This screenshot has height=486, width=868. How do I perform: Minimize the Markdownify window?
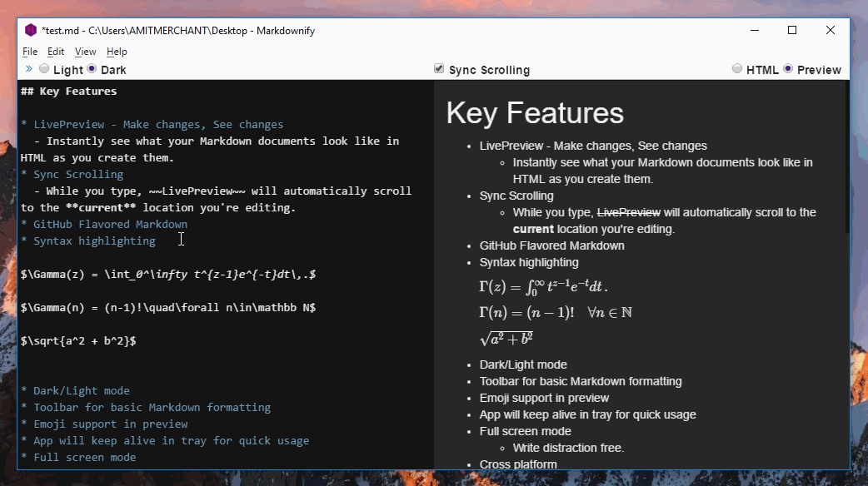(755, 31)
